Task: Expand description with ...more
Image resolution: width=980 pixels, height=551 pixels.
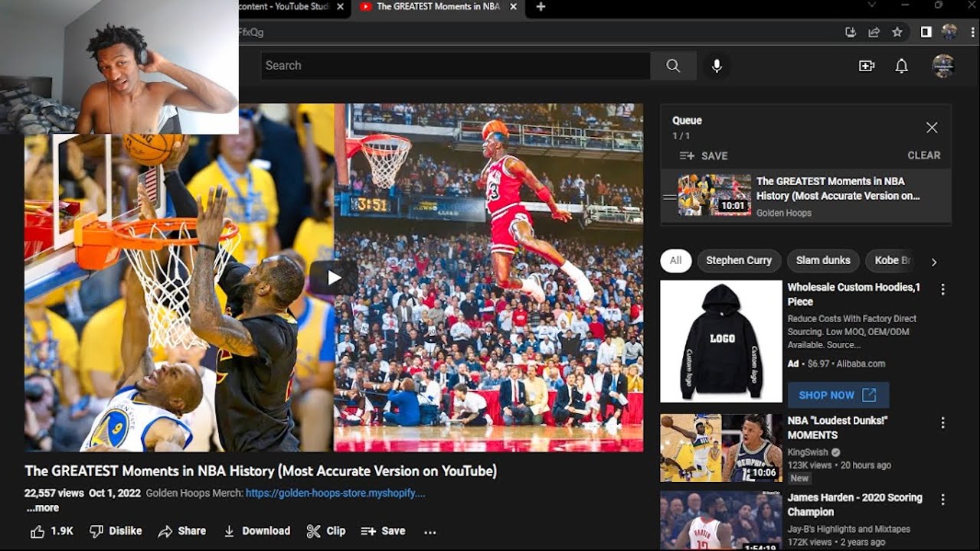Action: [x=43, y=508]
